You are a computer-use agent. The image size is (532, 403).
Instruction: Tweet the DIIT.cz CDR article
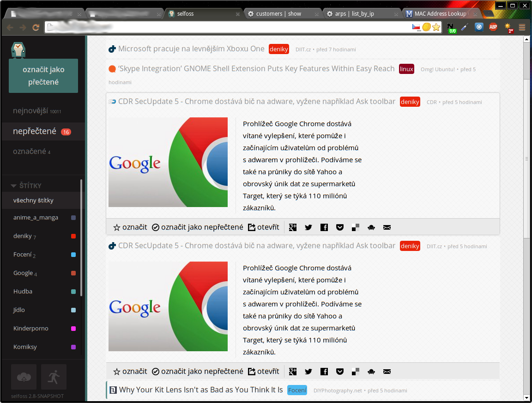[x=308, y=372]
